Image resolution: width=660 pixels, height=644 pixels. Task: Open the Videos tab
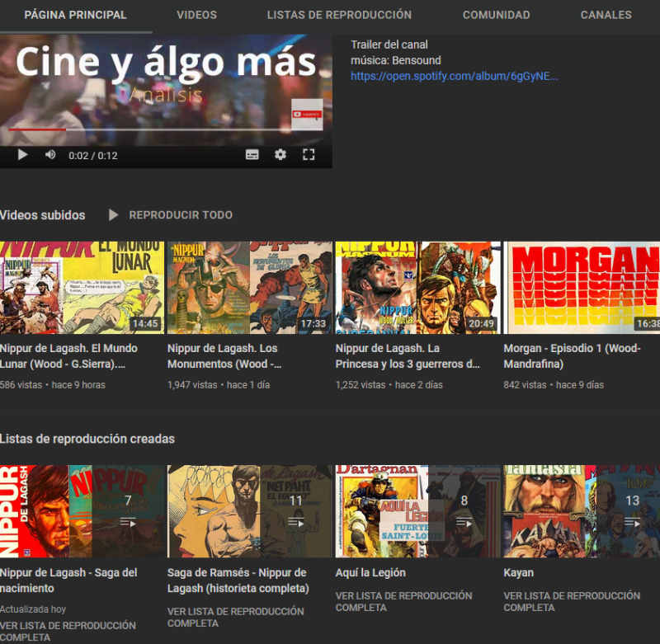(196, 15)
